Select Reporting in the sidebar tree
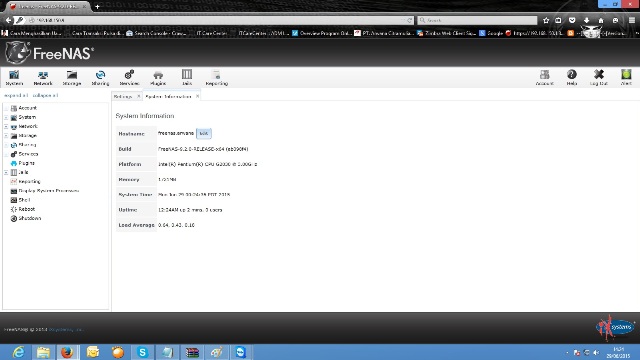This screenshot has width=640, height=360. (29, 182)
